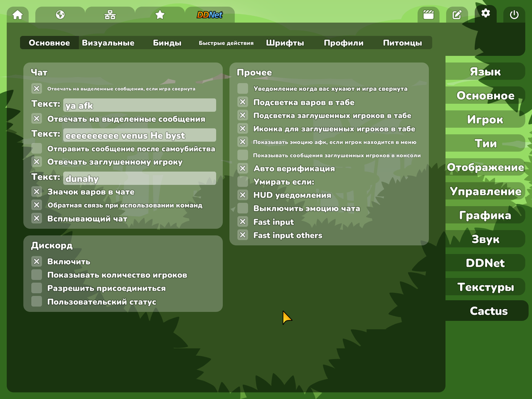
Task: Toggle Подсветка варов в табе
Action: [243, 102]
